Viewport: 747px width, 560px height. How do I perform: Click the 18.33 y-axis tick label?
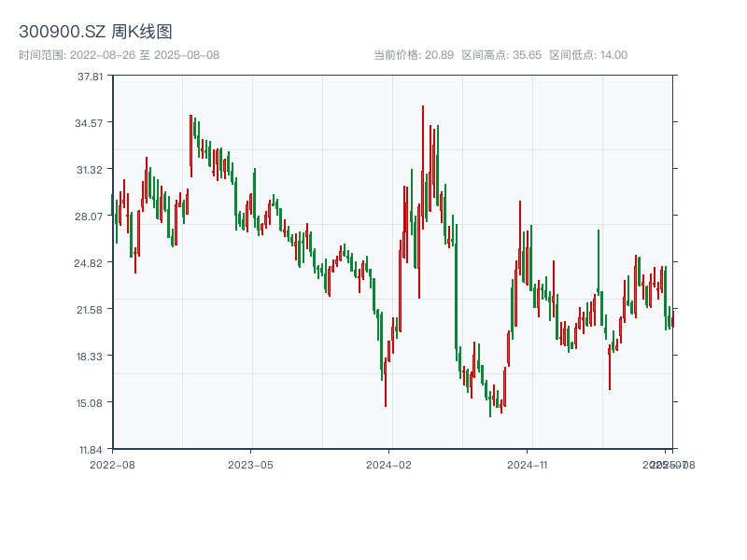(91, 356)
